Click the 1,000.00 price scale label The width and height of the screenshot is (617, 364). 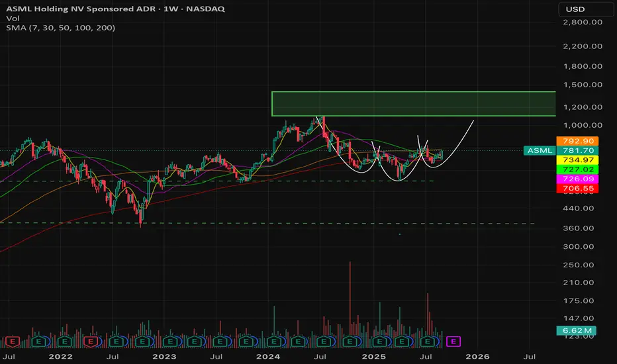[x=583, y=124]
